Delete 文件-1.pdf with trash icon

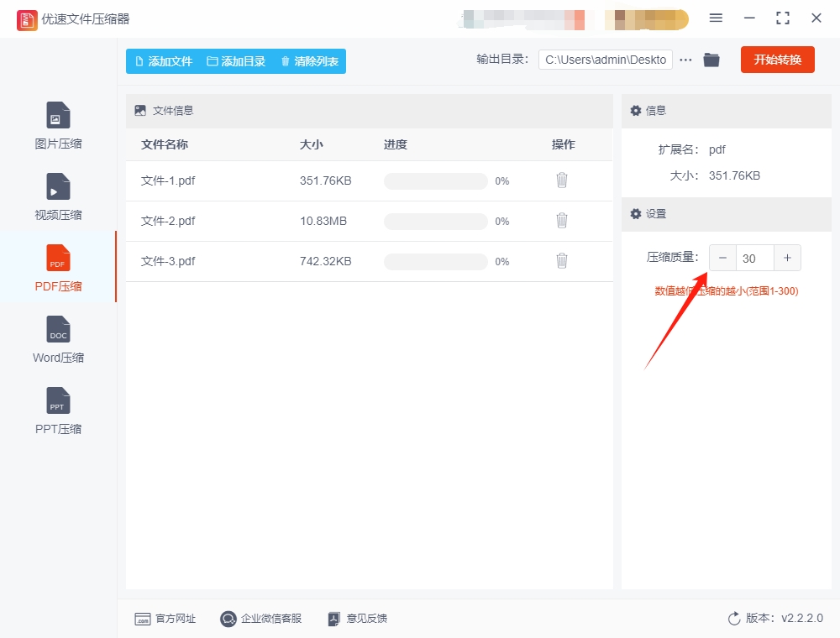click(x=561, y=180)
